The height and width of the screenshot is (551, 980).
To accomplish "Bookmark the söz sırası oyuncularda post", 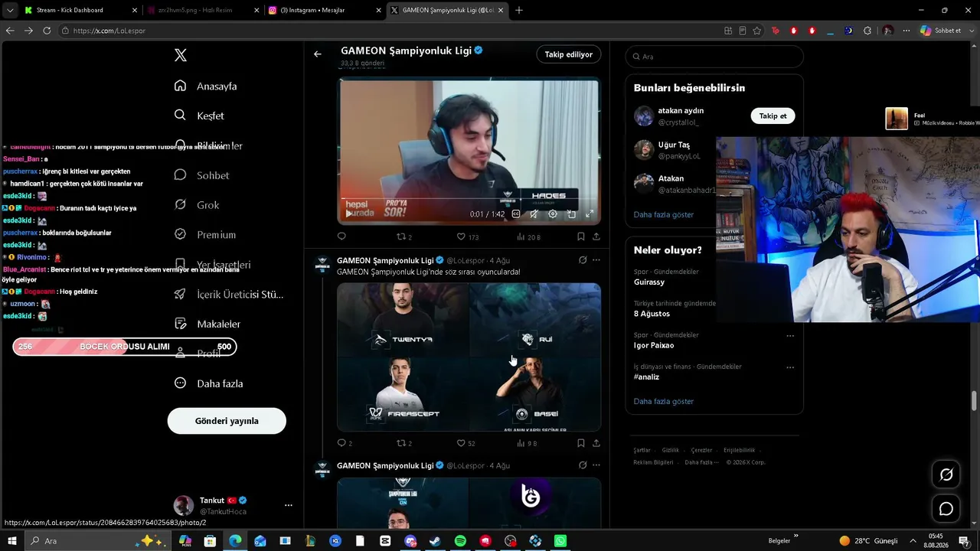I will (x=581, y=443).
